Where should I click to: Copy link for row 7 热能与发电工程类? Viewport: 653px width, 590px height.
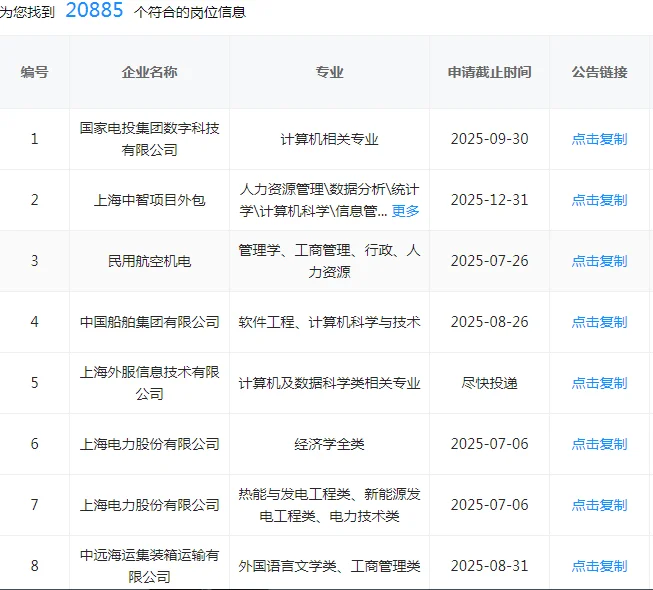tap(599, 505)
